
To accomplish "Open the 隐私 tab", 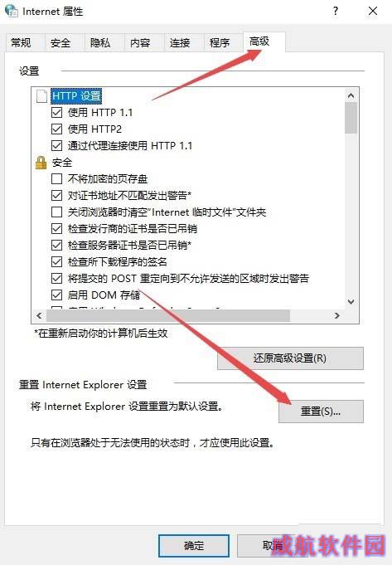I will pos(100,43).
